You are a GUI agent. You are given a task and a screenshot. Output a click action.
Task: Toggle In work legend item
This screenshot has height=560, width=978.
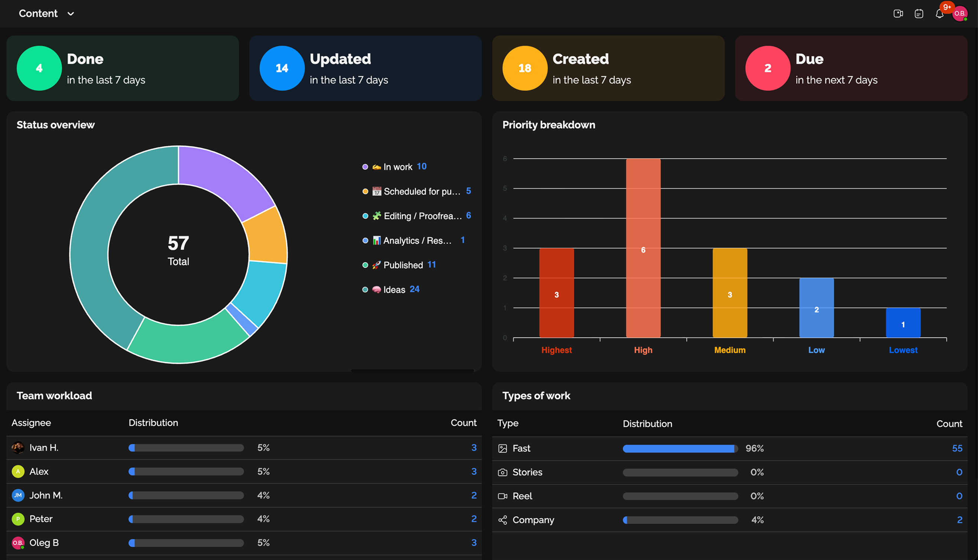coord(398,167)
